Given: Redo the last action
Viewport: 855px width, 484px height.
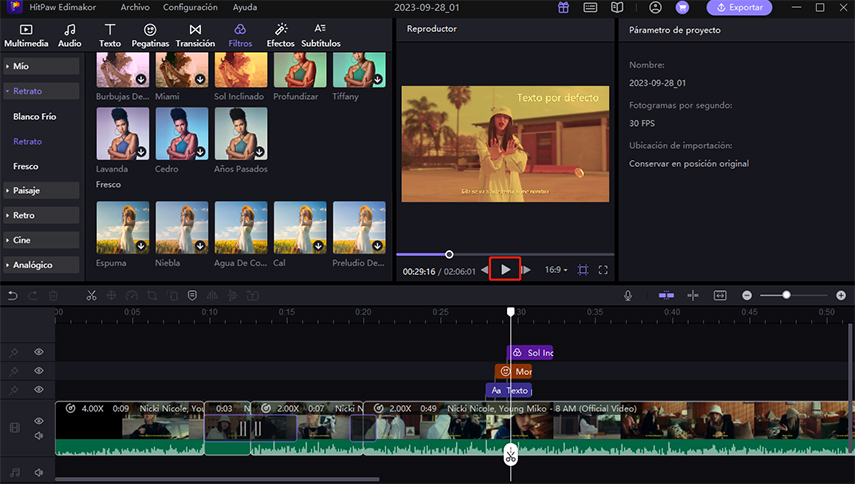Looking at the screenshot, I should coord(33,295).
